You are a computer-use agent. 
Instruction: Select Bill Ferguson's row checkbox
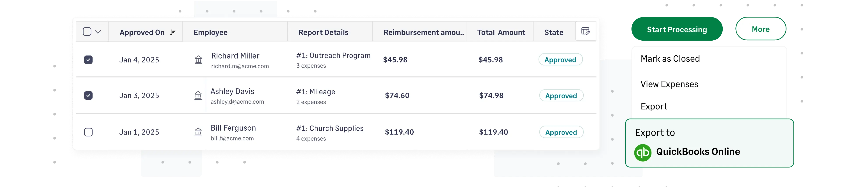click(89, 132)
